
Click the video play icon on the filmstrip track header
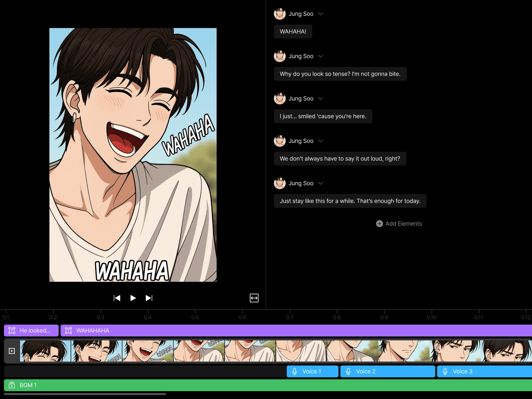pos(12,350)
